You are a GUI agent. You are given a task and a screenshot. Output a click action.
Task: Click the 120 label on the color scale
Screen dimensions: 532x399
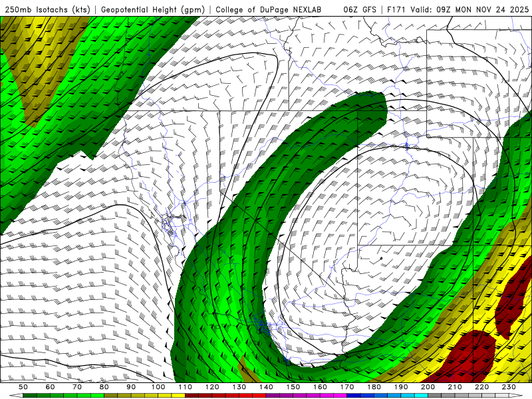(212, 387)
